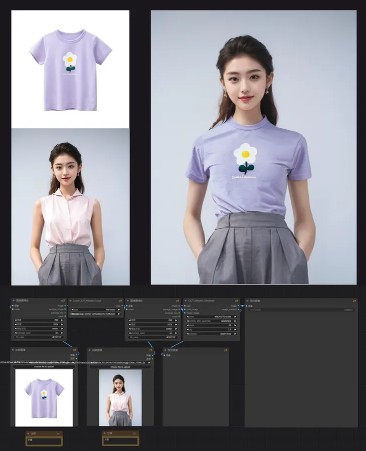The height and width of the screenshot is (451, 366).
Task: Select the model photo thumbnail in load image node
Action: click(120, 397)
